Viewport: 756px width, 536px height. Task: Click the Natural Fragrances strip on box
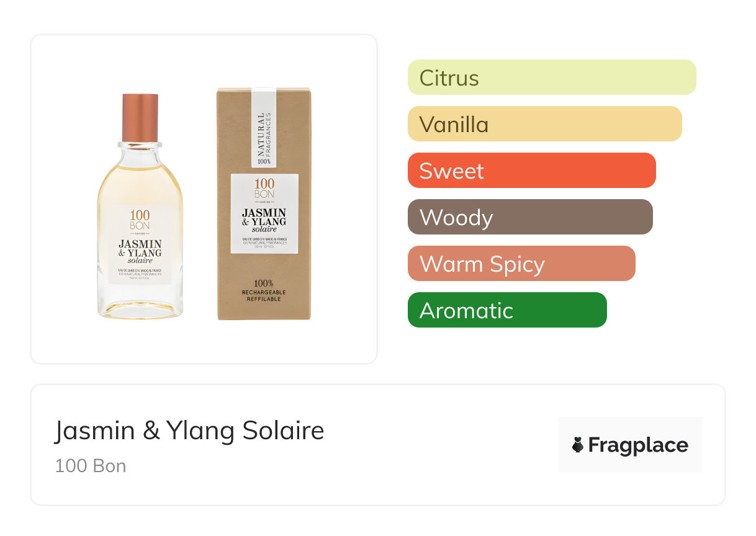[264, 130]
